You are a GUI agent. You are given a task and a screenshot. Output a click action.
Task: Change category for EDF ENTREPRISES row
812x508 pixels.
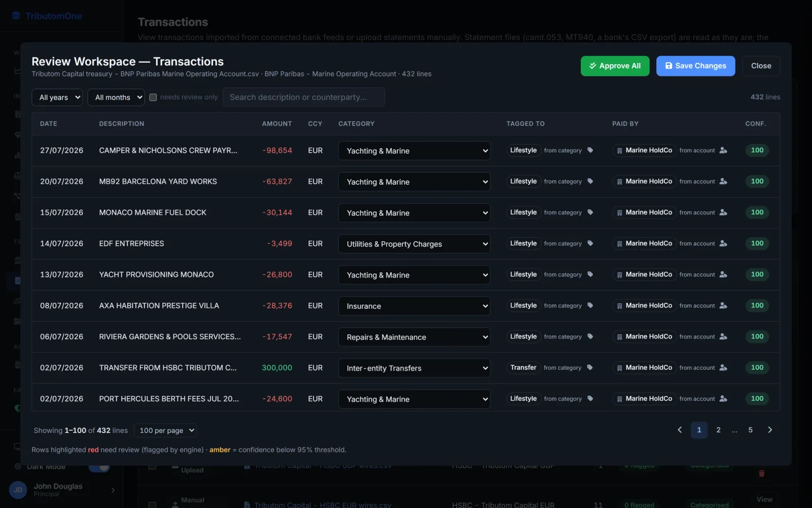pyautogui.click(x=414, y=244)
